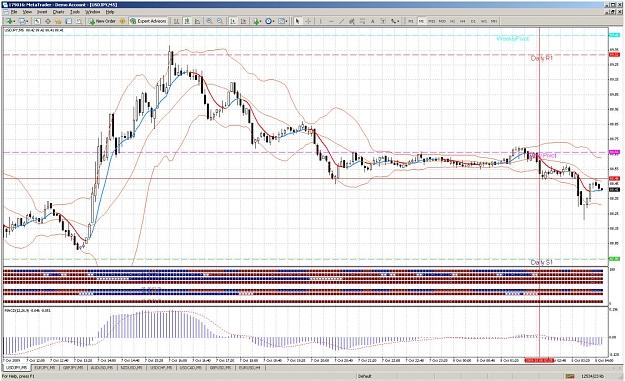Zoom out of the chart
625x381 pixels.
click(220, 21)
